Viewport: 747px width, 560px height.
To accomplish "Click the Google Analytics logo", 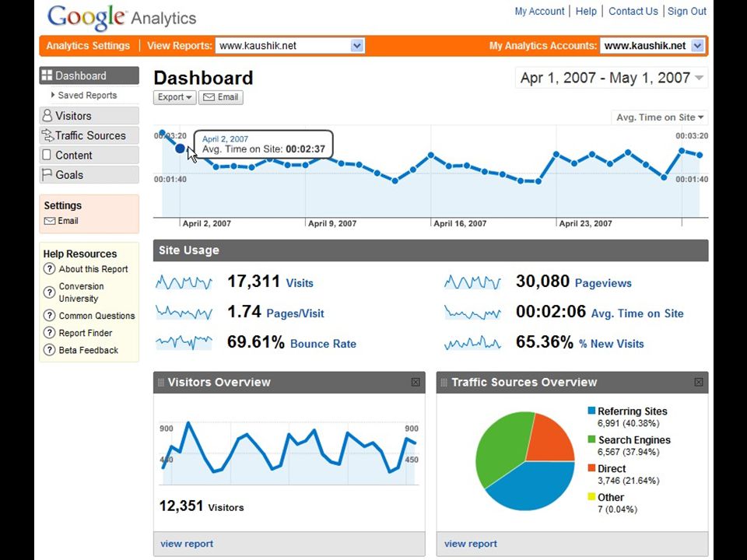I will 121,18.
